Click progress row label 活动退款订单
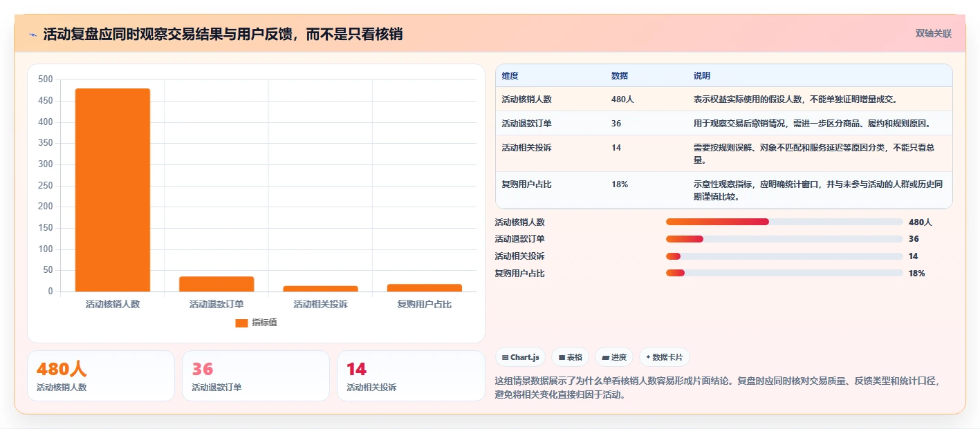 click(520, 239)
